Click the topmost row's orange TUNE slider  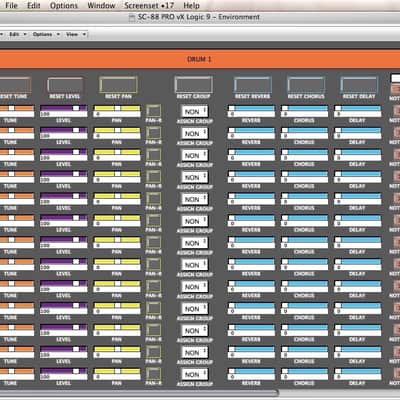pos(17,111)
